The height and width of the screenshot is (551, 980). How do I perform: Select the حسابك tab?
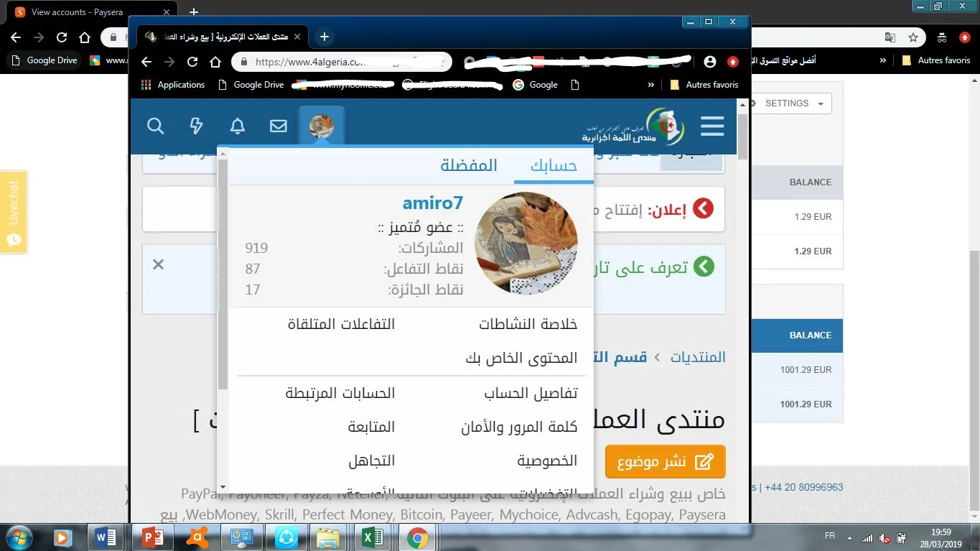554,165
